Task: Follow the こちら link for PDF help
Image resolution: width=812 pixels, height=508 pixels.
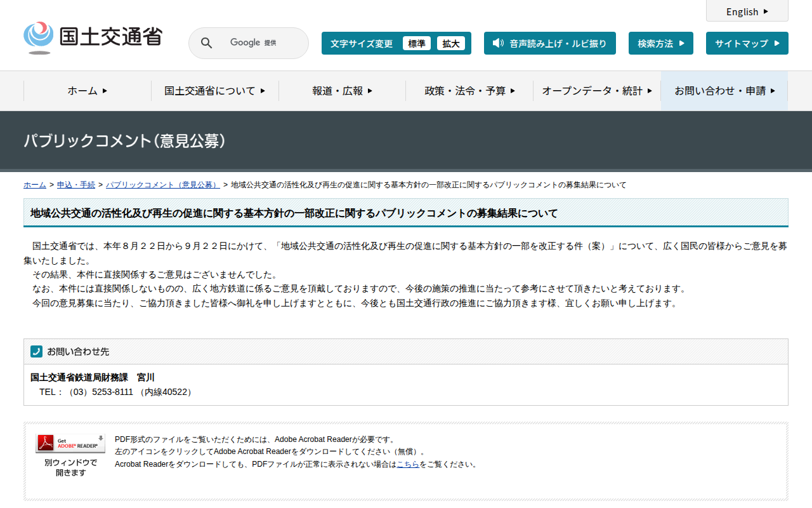Action: pyautogui.click(x=408, y=464)
